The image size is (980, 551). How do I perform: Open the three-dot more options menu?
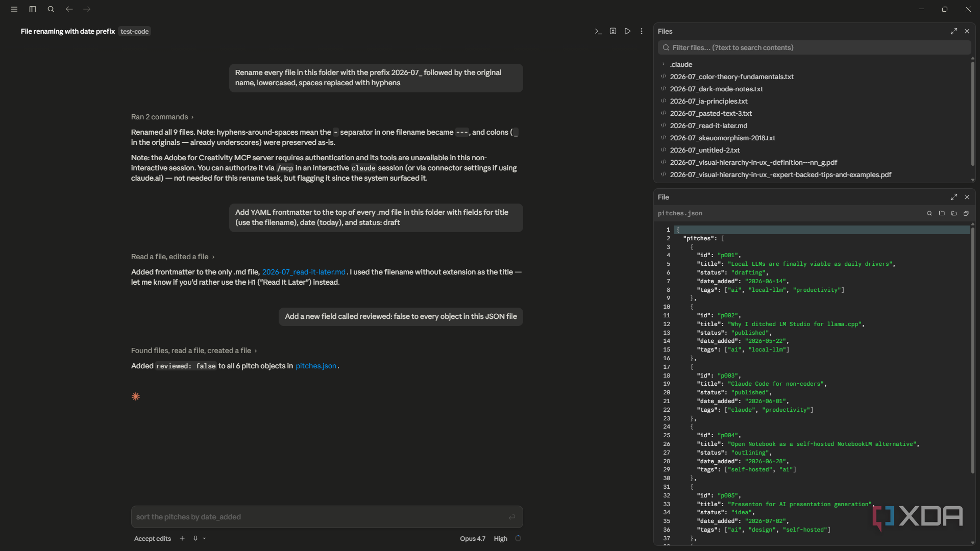(642, 31)
